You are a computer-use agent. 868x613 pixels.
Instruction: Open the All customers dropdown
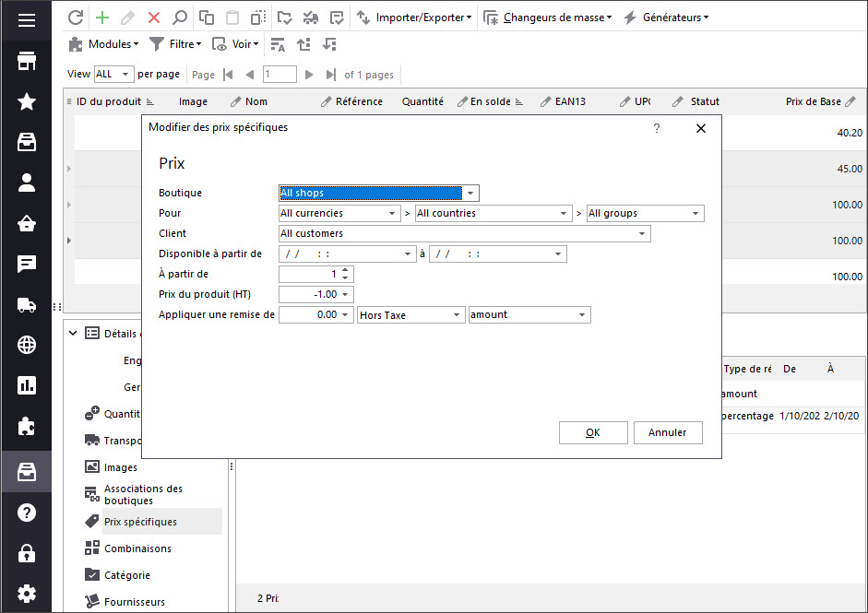[642, 234]
